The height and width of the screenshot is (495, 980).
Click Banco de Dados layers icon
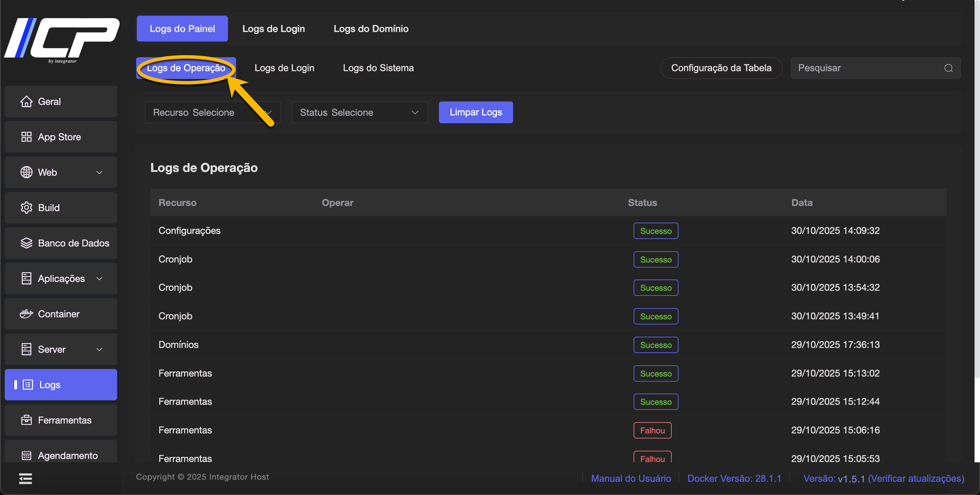click(x=26, y=243)
